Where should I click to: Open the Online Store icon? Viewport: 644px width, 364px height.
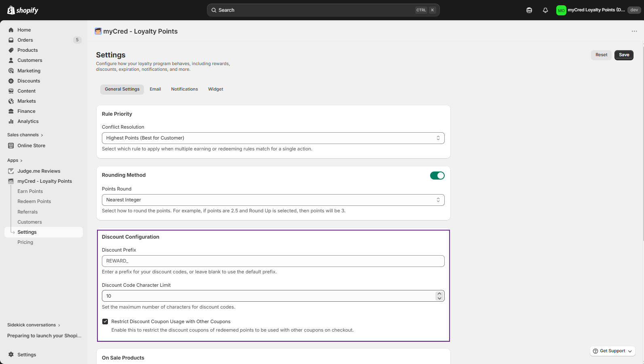point(11,146)
